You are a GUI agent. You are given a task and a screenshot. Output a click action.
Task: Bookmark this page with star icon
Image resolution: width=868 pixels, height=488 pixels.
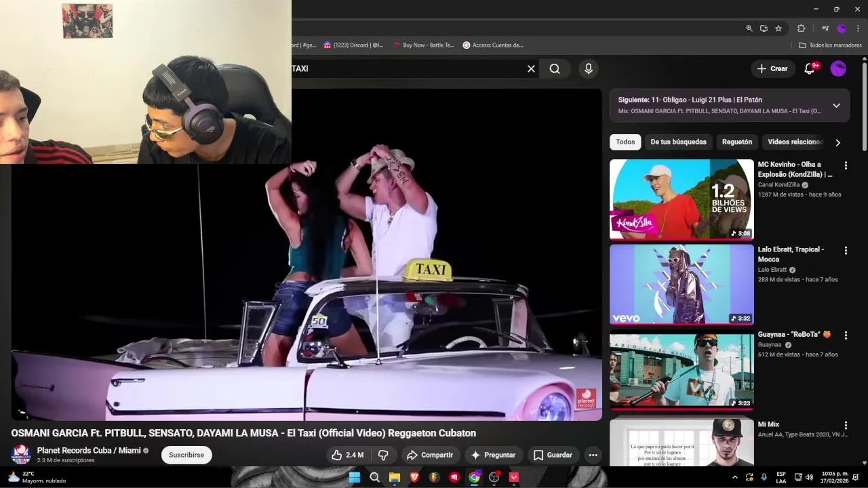point(778,28)
